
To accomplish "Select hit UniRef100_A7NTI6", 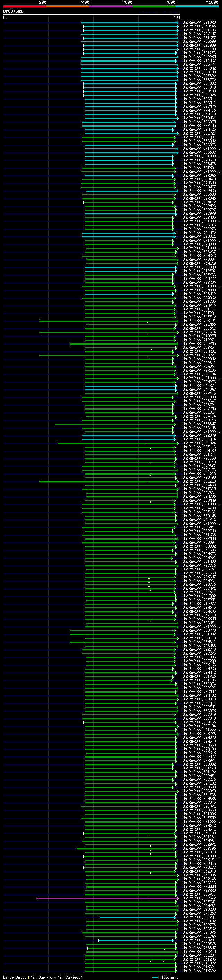I will pyautogui.click(x=199, y=110).
